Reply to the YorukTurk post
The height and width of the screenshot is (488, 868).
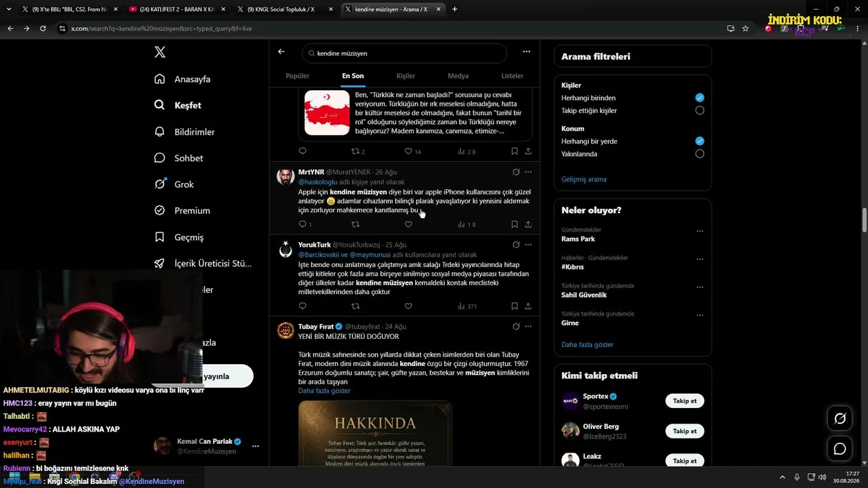pos(302,306)
